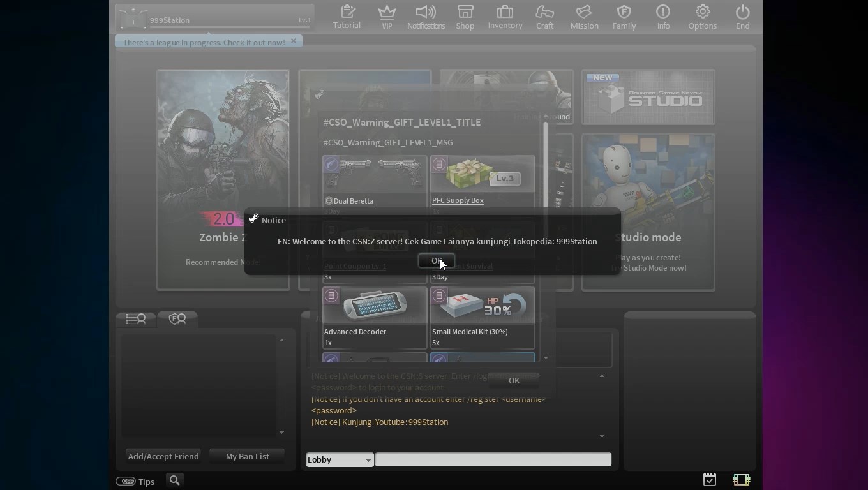Click the Kunjungi Youtube: 999Station notice line

point(380,422)
